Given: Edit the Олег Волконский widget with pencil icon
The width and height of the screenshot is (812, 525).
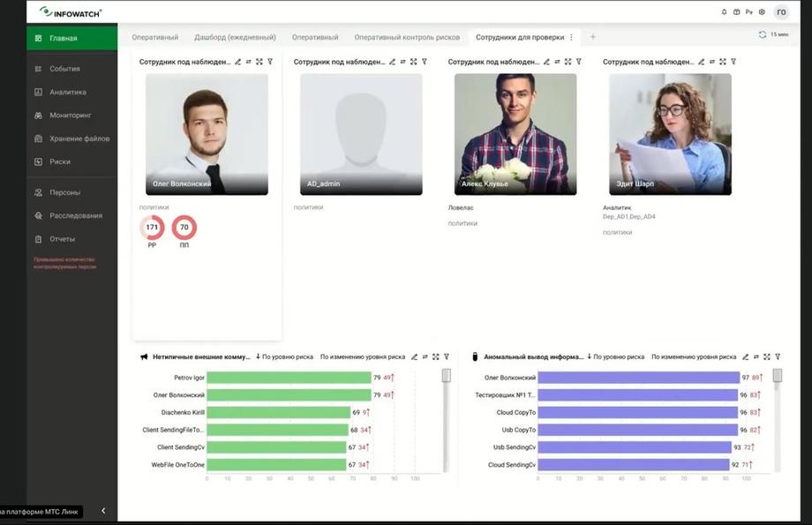Looking at the screenshot, I should click(237, 62).
